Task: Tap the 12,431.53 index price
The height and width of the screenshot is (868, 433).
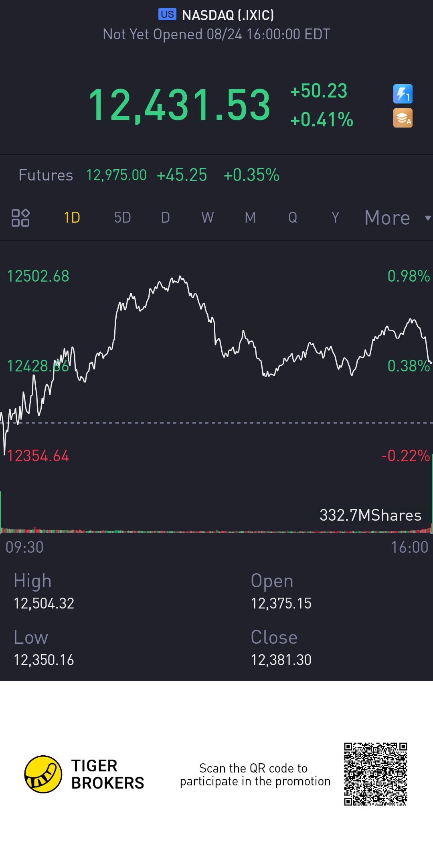Action: click(x=179, y=105)
